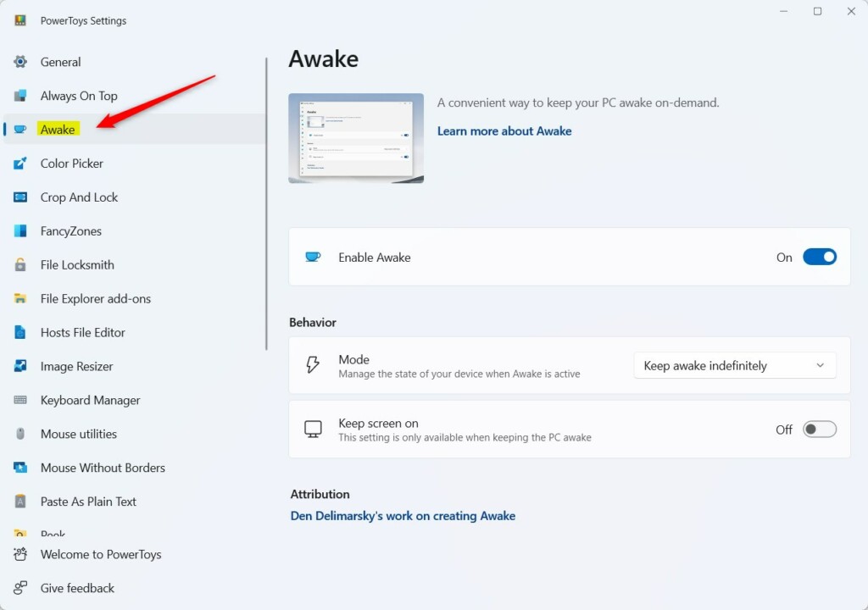Open Mouse Without Borders page
This screenshot has height=610, width=868.
click(135, 468)
